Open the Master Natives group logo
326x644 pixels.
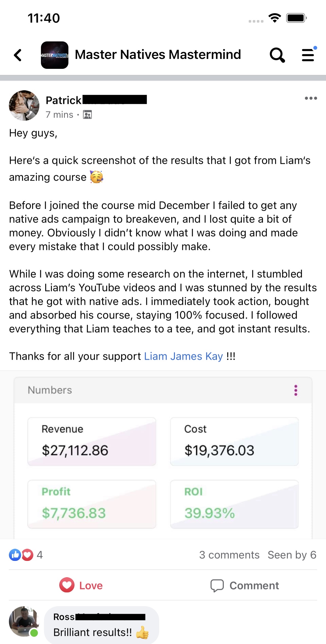tap(55, 55)
